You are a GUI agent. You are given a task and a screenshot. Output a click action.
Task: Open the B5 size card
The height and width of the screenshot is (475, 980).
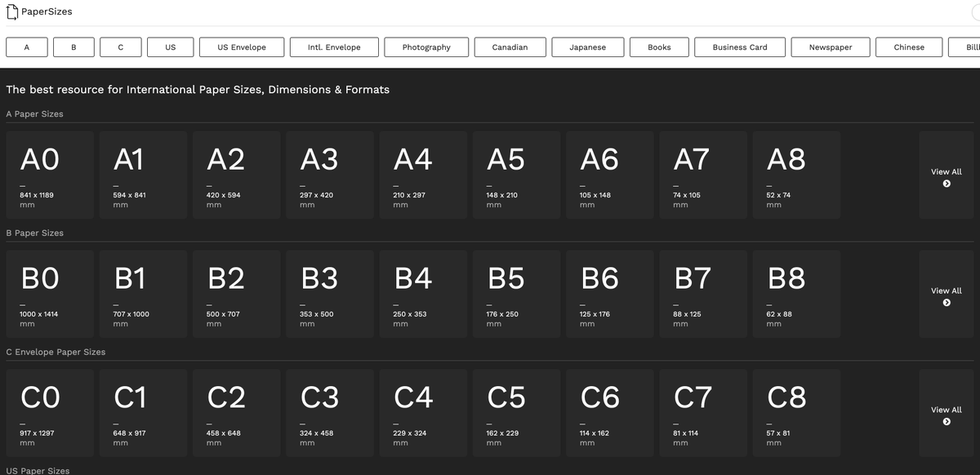click(x=516, y=295)
